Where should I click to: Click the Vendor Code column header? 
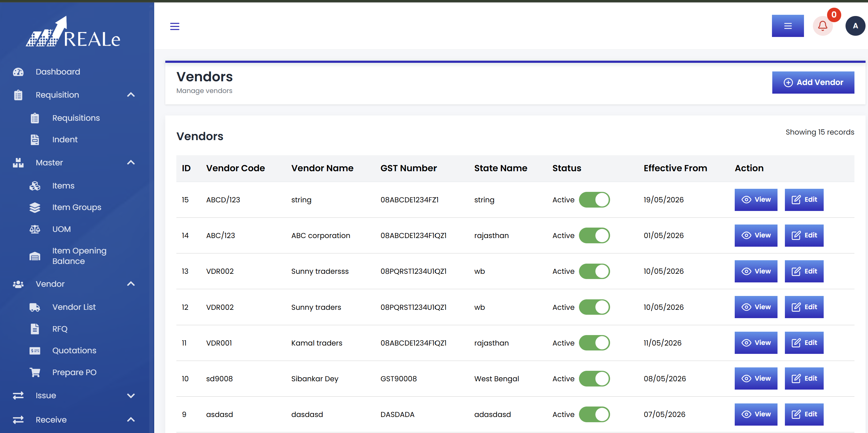point(235,168)
